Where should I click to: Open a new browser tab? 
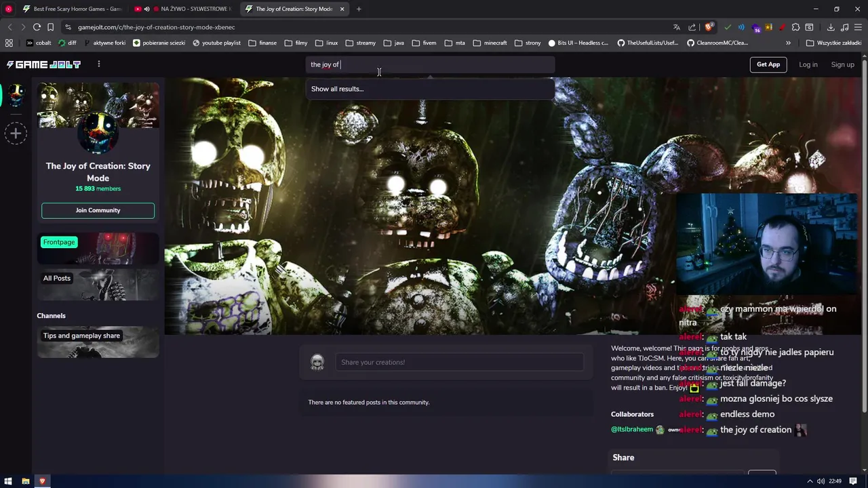click(x=359, y=9)
